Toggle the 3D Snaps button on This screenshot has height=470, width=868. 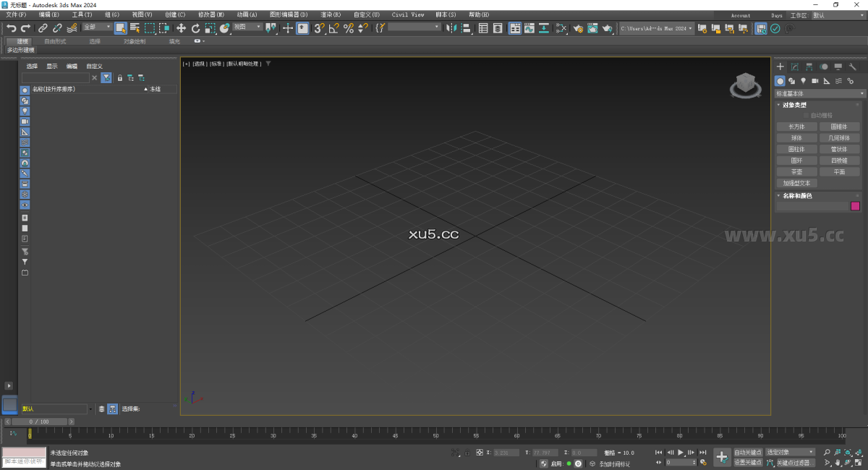coord(318,29)
